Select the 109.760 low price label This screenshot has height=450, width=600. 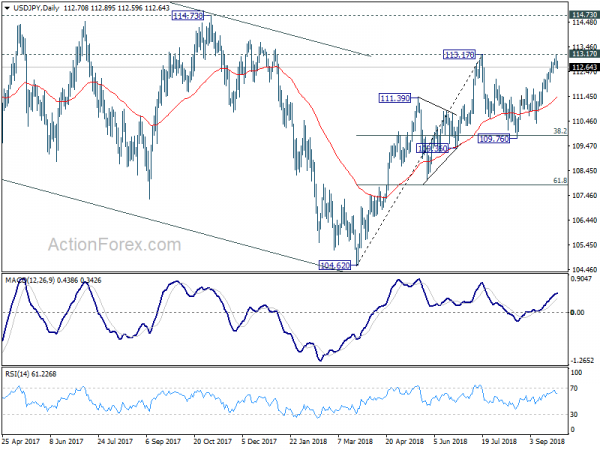(x=494, y=139)
